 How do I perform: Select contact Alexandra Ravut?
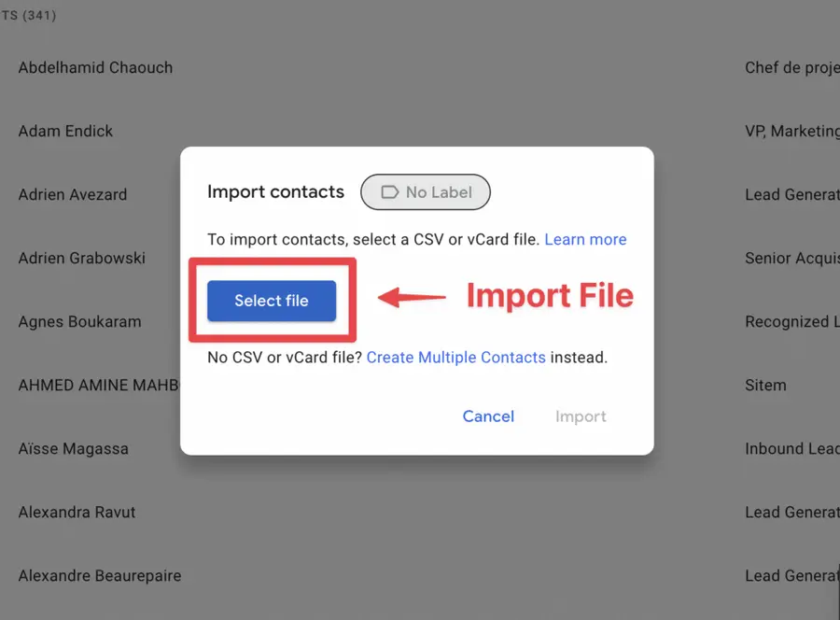click(x=77, y=512)
